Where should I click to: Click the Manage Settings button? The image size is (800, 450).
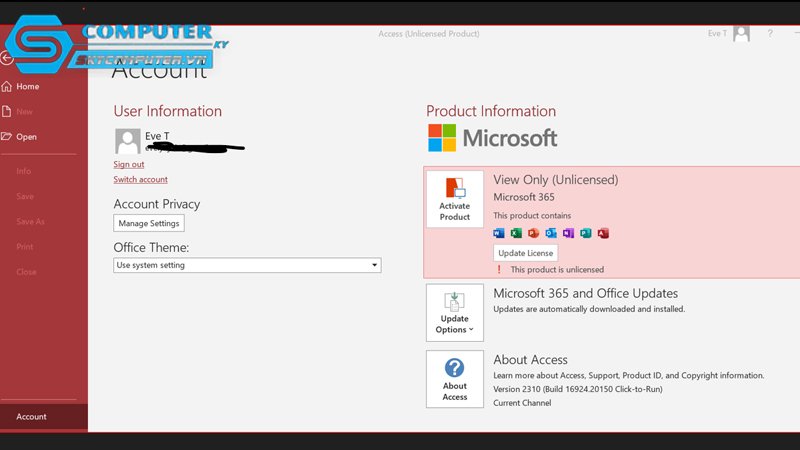149,223
